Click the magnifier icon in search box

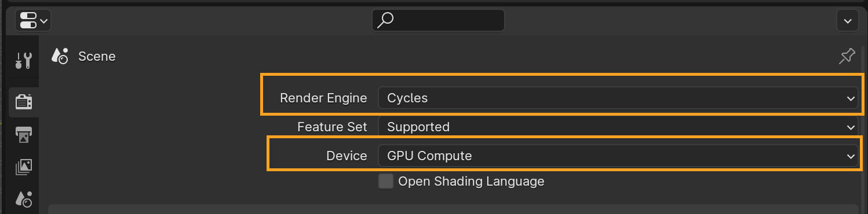[x=385, y=21]
